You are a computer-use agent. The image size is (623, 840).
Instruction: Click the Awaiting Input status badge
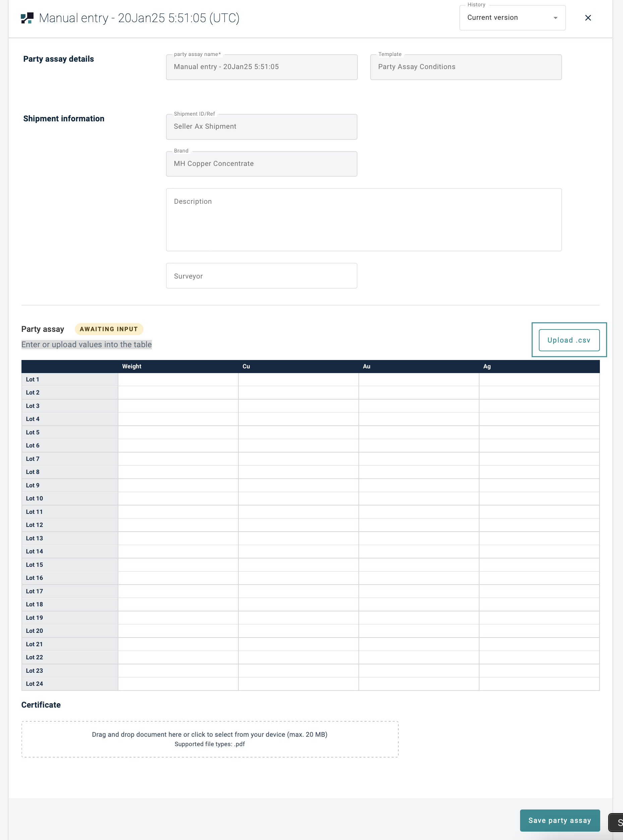pyautogui.click(x=109, y=329)
